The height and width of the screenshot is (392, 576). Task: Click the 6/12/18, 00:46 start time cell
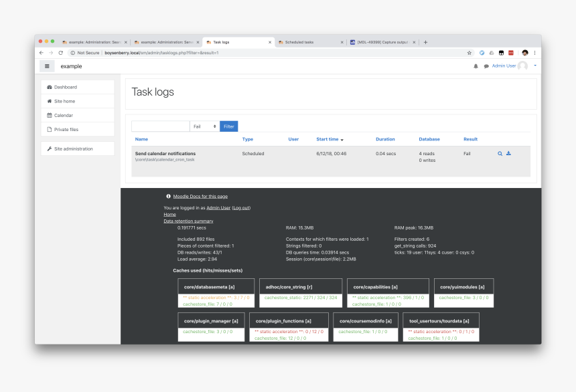tap(332, 153)
